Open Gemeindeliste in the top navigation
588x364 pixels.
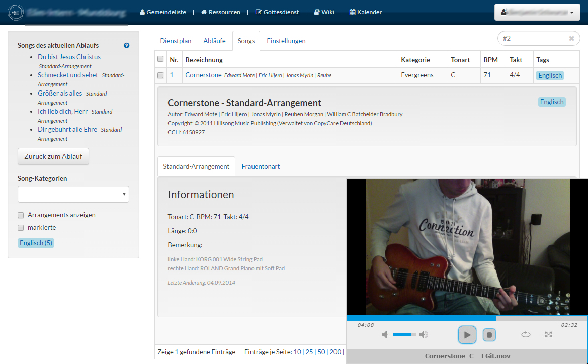coord(163,12)
